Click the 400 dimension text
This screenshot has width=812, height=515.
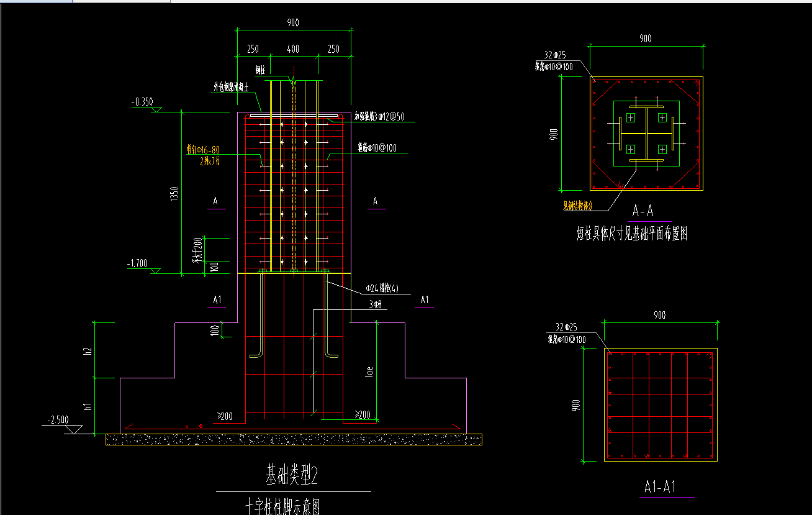tap(292, 49)
